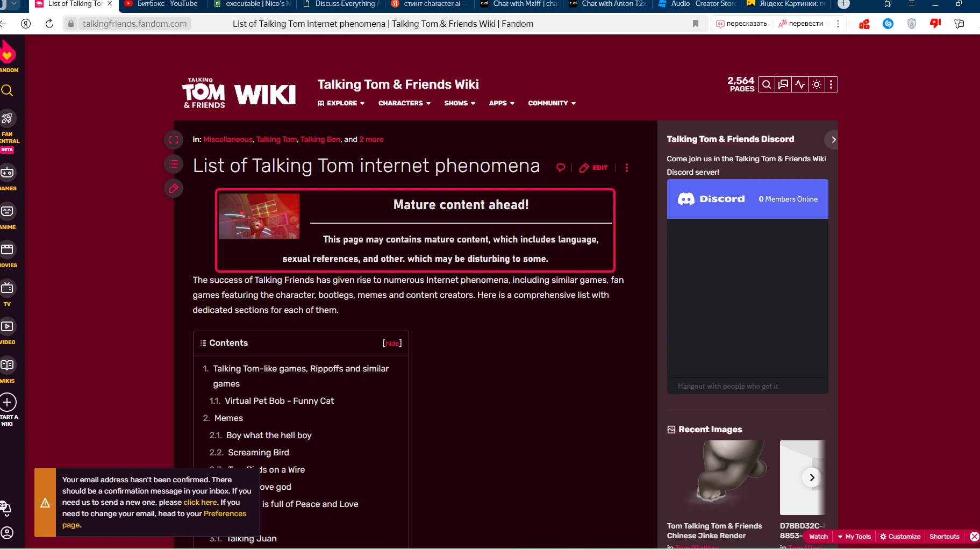The image size is (980, 550).
Task: Open the wiki search magnifier icon
Action: click(x=766, y=84)
